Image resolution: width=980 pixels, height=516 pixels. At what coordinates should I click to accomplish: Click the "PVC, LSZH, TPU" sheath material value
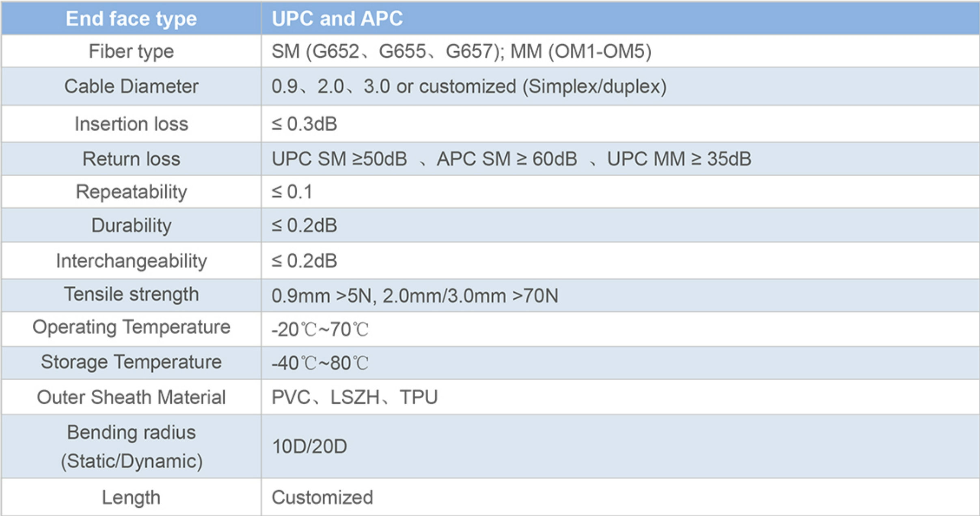pyautogui.click(x=354, y=397)
